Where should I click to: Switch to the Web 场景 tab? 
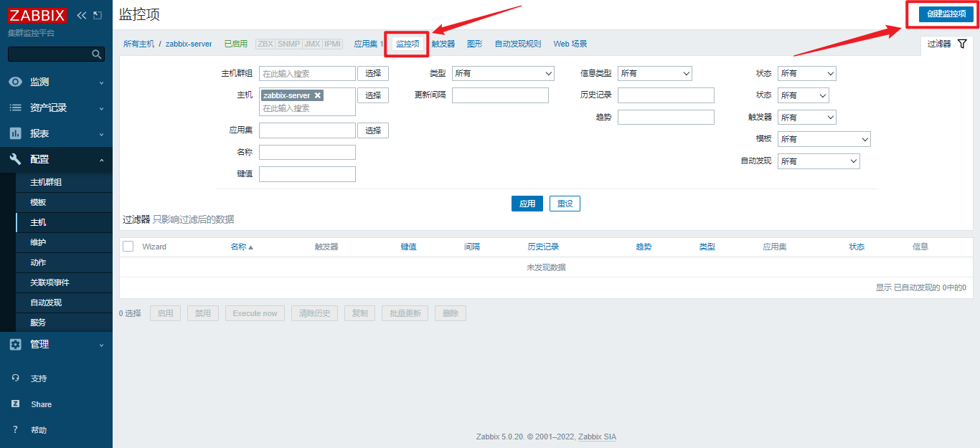pyautogui.click(x=570, y=44)
